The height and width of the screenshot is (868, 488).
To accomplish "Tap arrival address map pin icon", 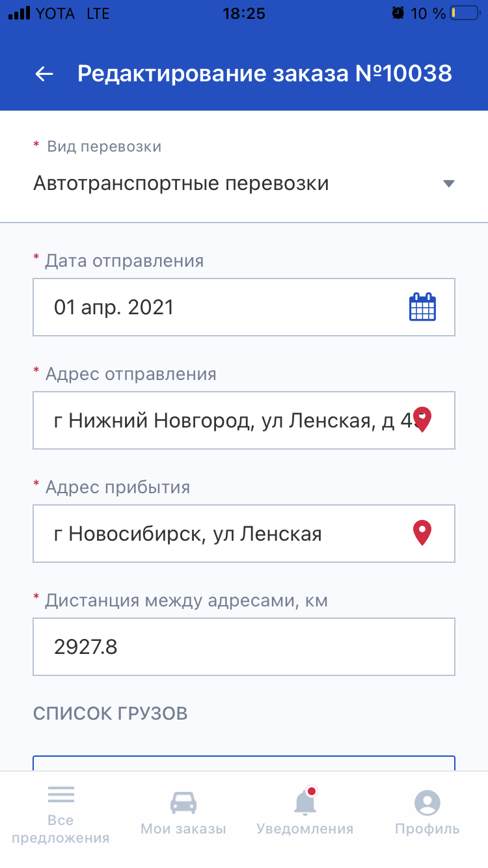I will click(422, 534).
